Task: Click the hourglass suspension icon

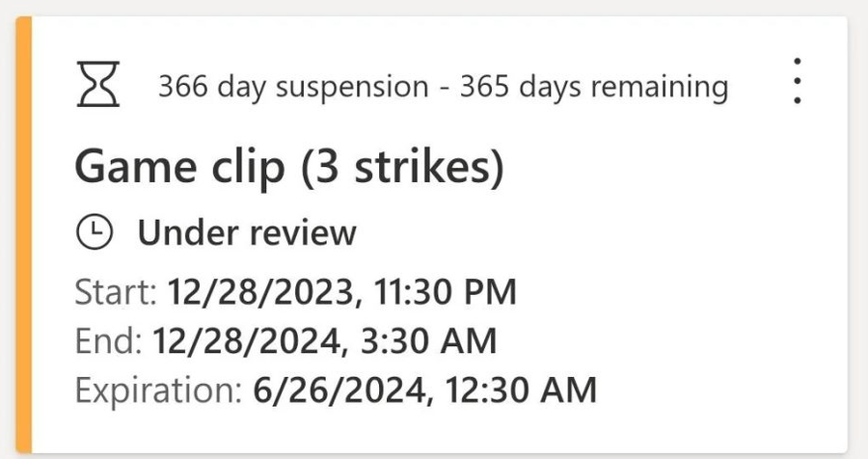Action: pyautogui.click(x=98, y=84)
